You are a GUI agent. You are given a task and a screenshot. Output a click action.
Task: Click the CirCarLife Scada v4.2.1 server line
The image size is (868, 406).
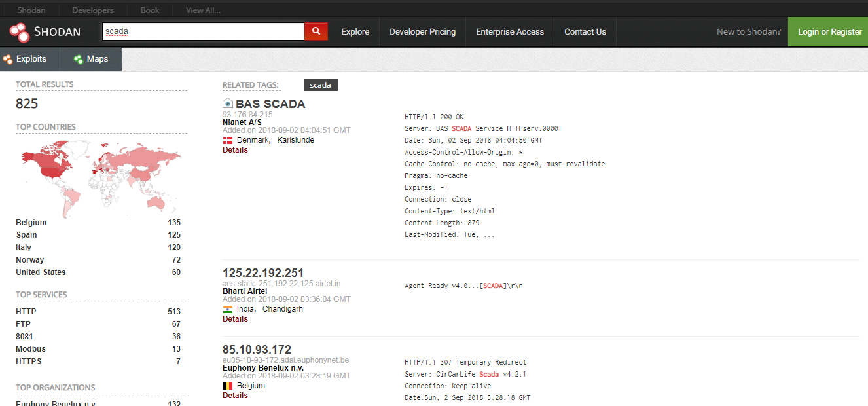click(x=465, y=374)
